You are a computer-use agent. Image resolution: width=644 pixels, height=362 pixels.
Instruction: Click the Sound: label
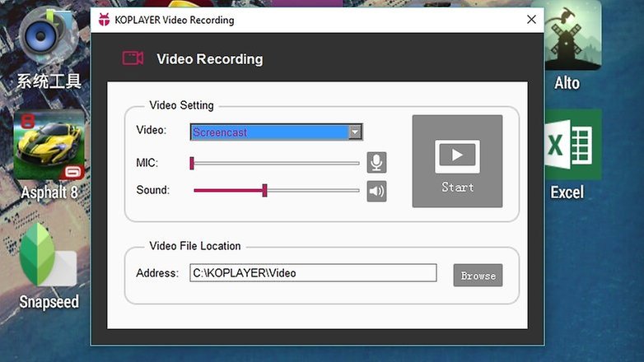(153, 190)
